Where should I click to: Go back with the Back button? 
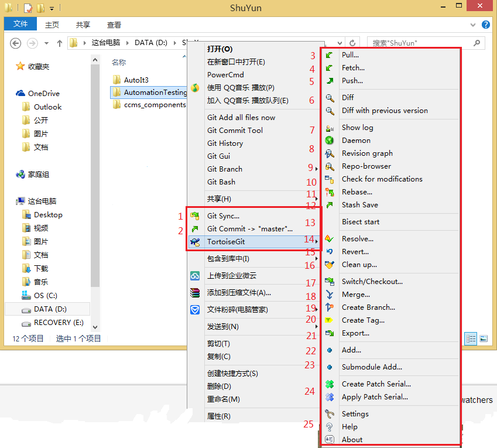[16, 43]
